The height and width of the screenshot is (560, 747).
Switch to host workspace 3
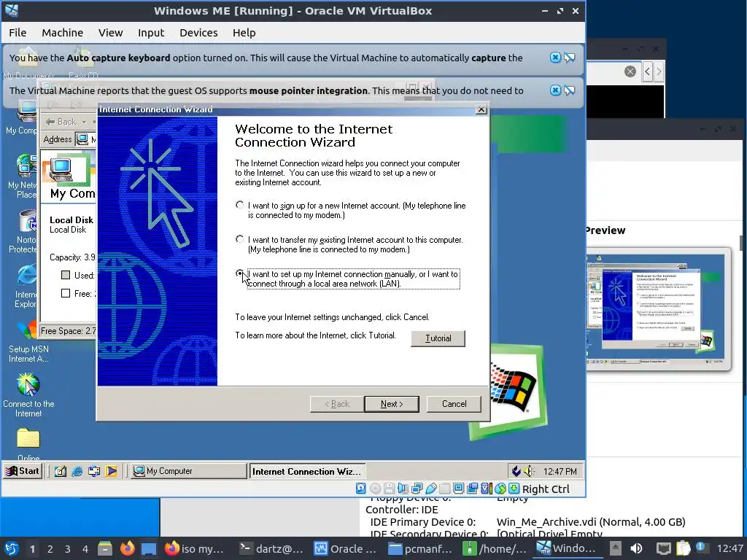pyautogui.click(x=67, y=549)
